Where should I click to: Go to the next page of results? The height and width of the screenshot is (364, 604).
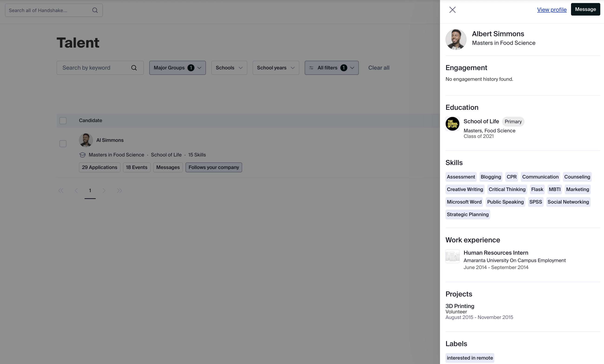(x=104, y=191)
